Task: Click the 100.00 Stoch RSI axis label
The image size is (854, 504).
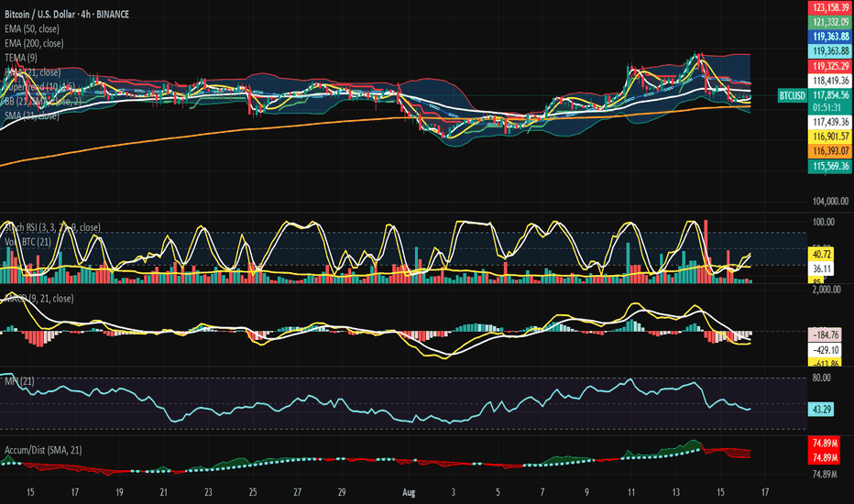Action: [x=824, y=222]
